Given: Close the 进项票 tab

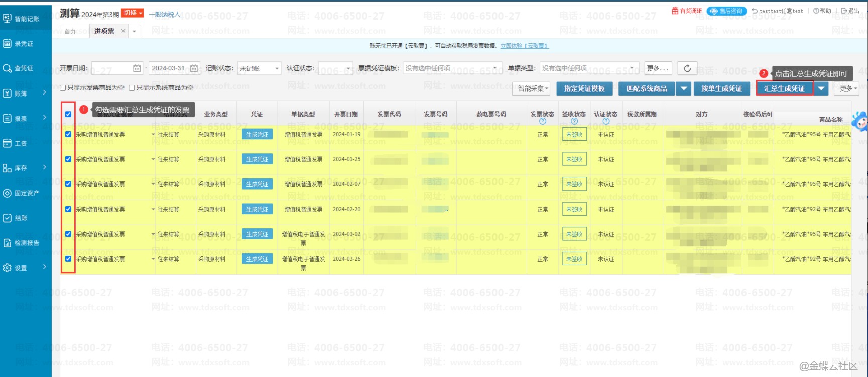Looking at the screenshot, I should pos(123,31).
